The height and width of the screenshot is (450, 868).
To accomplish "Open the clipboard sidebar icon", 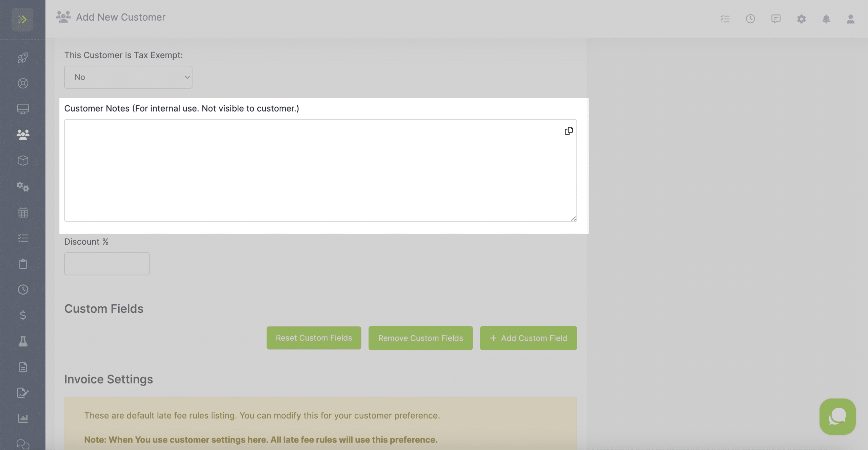I will tap(23, 264).
